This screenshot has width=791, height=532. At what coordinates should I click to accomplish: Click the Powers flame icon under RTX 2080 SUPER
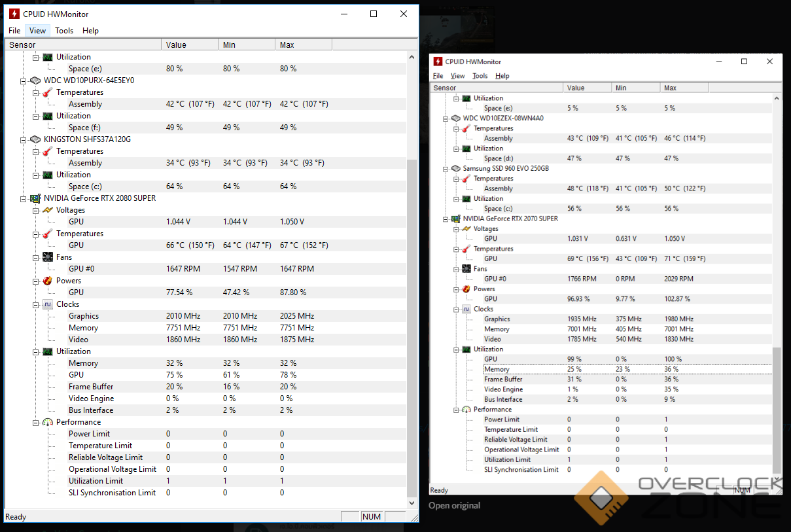click(x=48, y=281)
